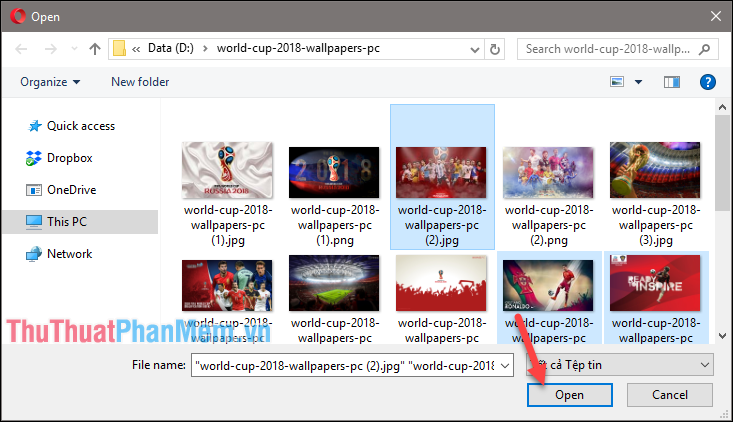Click the Quick access star icon
This screenshot has width=733, height=422.
point(34,126)
